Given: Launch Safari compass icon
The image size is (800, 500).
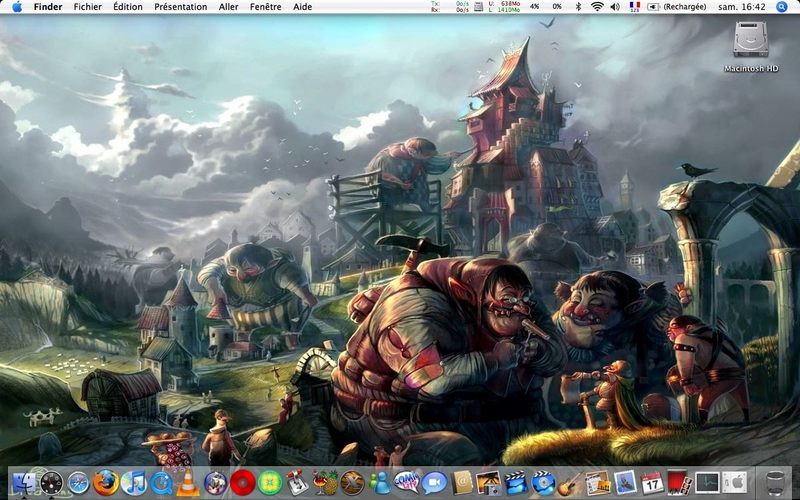Looking at the screenshot, I should click(x=79, y=483).
